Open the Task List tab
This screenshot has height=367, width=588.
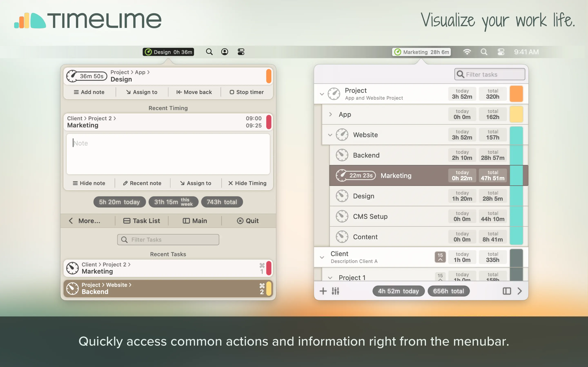click(142, 221)
